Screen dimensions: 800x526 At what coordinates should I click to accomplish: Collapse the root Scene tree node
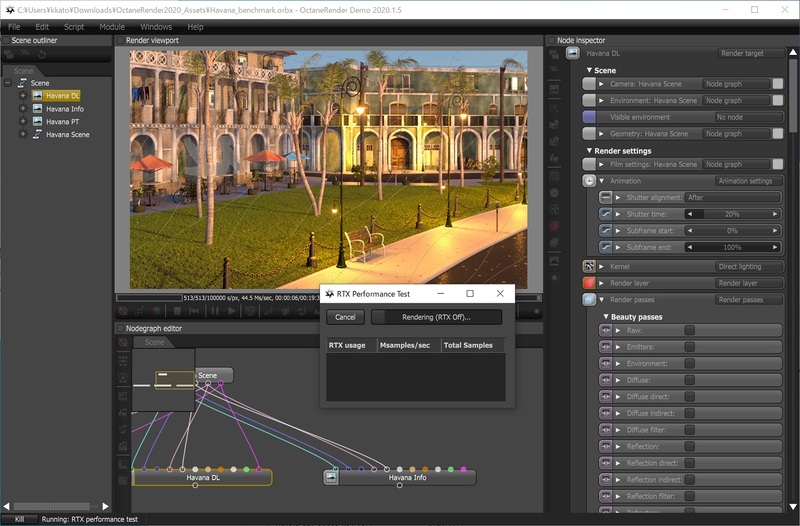(8, 83)
